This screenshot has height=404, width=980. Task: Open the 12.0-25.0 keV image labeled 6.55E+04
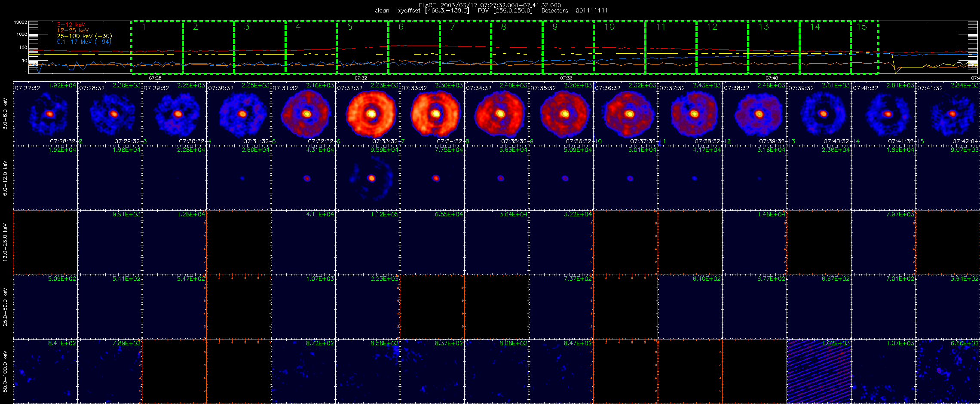432,242
